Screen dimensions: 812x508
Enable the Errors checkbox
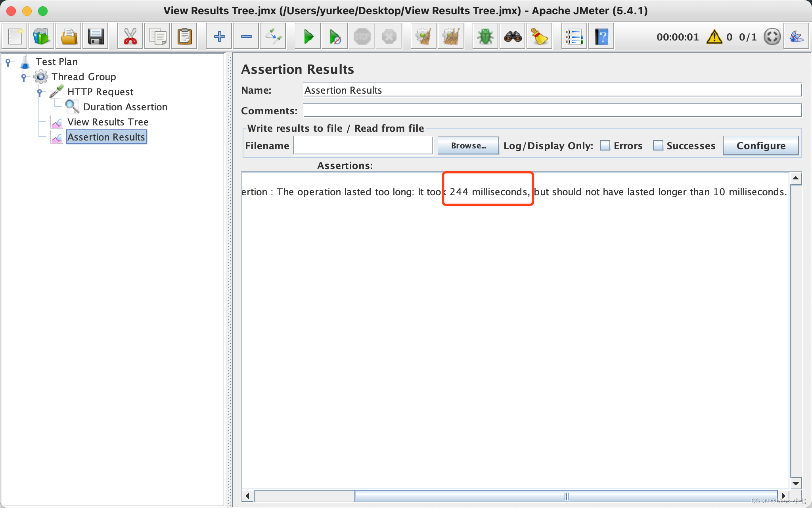605,146
